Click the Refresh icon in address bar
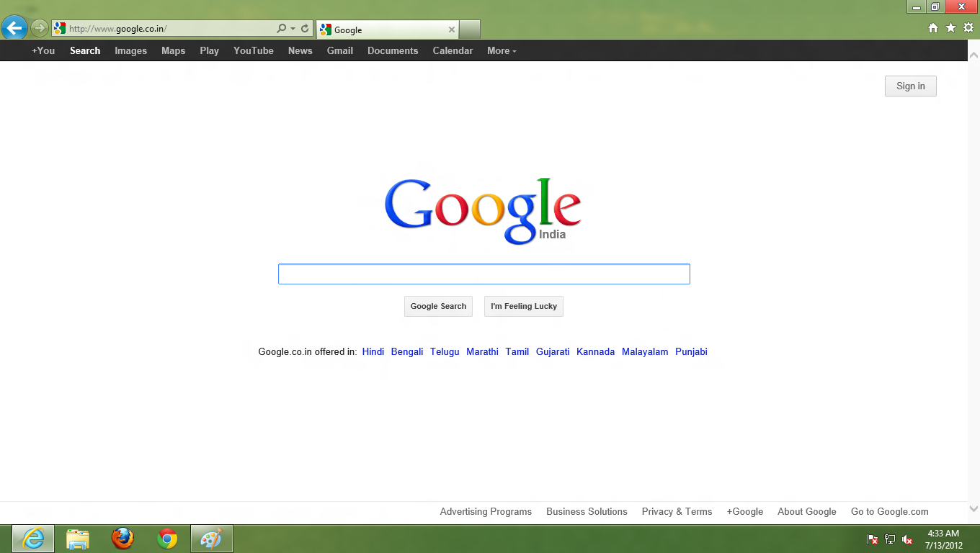Viewport: 980px width, 553px height. coord(305,29)
